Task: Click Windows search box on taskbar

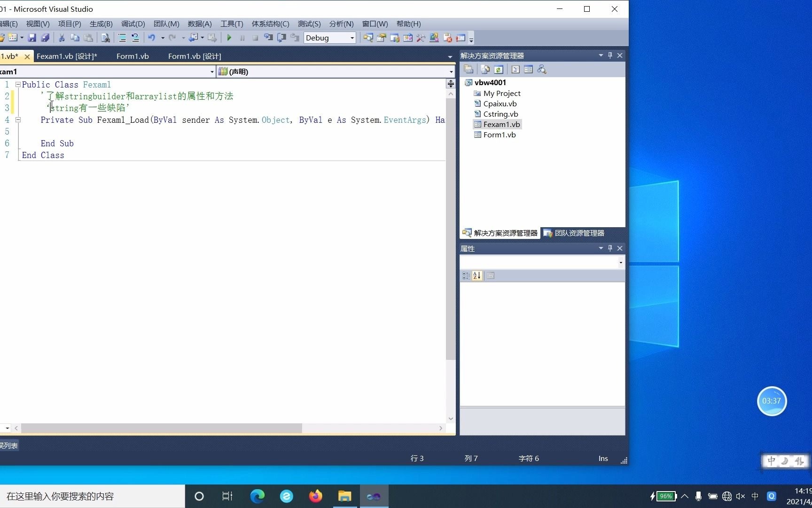Action: 92,496
